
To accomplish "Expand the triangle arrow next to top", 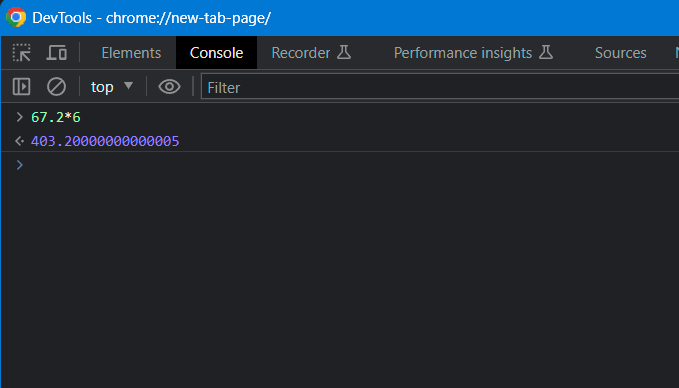I will pyautogui.click(x=128, y=86).
